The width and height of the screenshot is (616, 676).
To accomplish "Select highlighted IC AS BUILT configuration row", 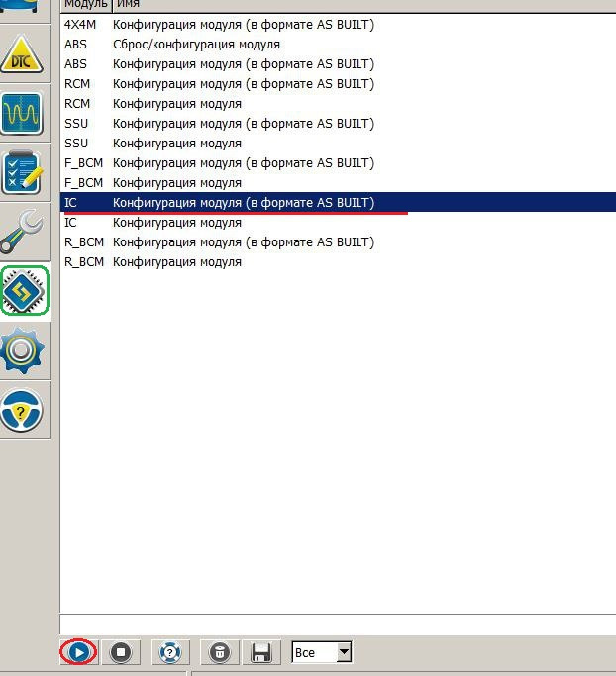I will tap(338, 202).
